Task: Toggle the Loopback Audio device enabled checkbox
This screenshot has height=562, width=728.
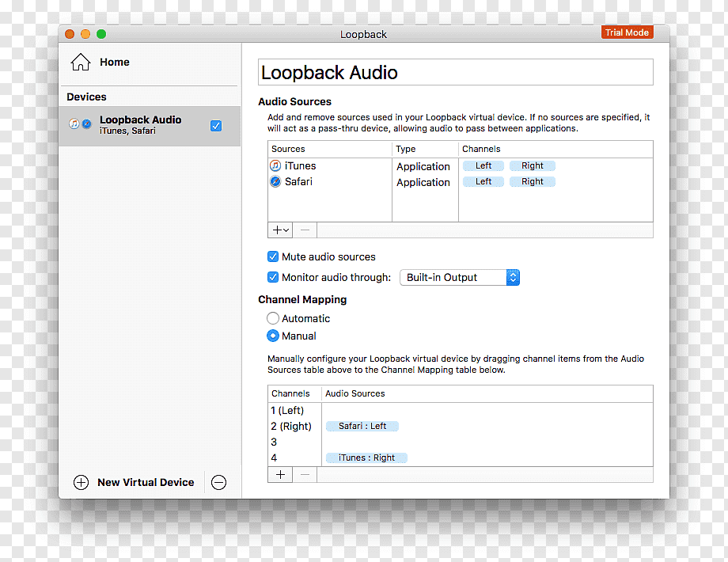Action: pyautogui.click(x=216, y=126)
